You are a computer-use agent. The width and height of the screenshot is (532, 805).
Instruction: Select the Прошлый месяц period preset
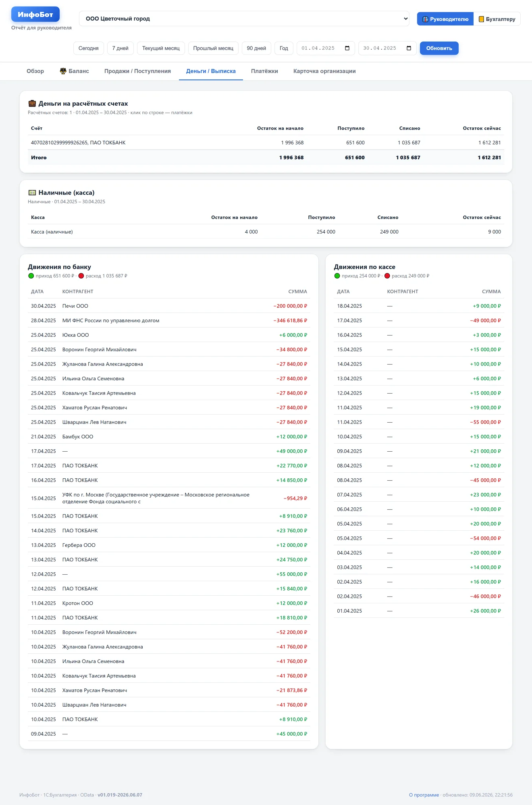[x=213, y=48]
